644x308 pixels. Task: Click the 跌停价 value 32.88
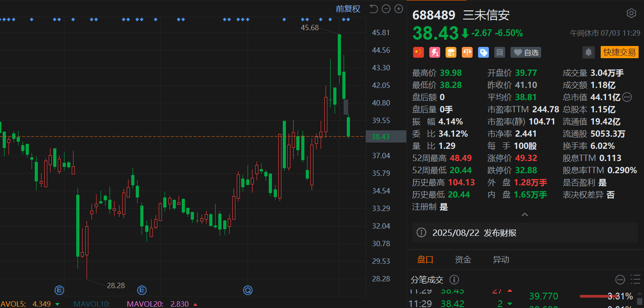point(525,170)
